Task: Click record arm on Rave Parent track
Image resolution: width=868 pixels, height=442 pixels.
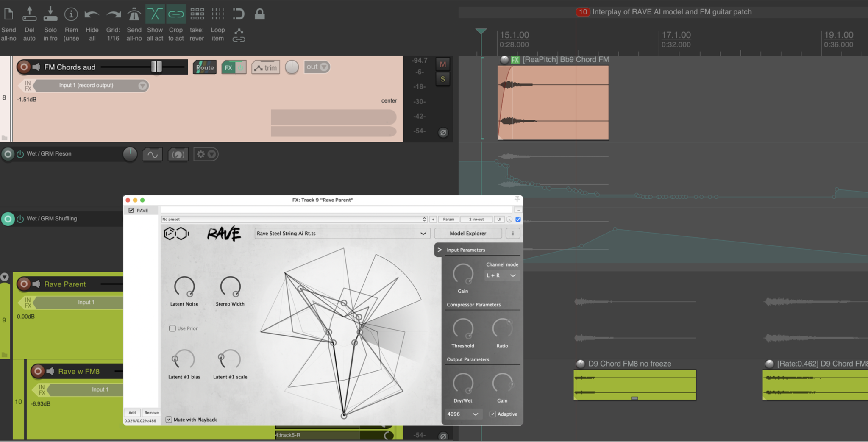Action: click(x=24, y=284)
